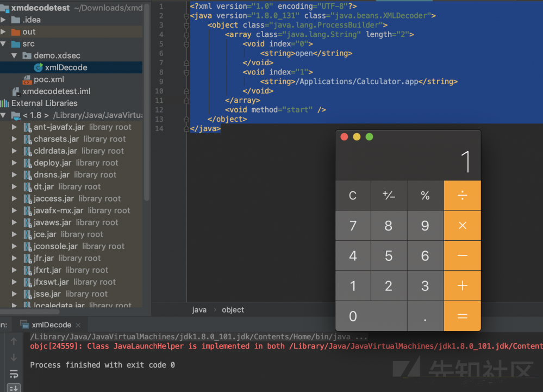Click the jfr.jar archive icon
Image resolution: width=543 pixels, height=392 pixels.
click(x=28, y=258)
